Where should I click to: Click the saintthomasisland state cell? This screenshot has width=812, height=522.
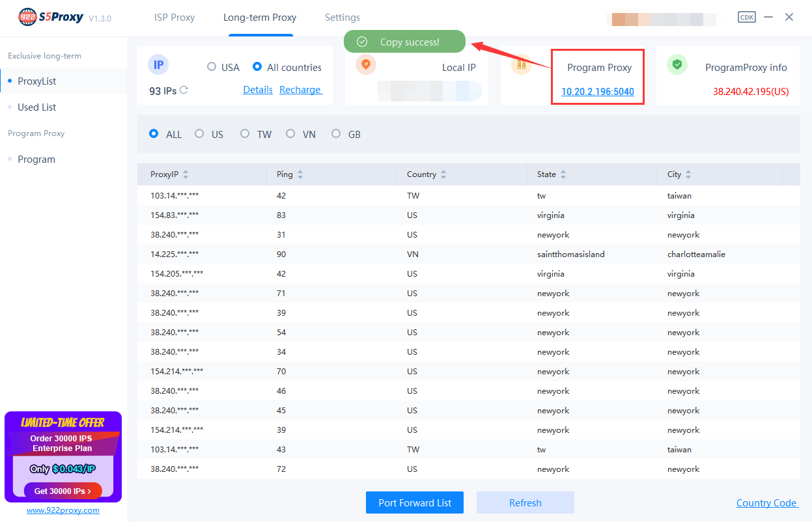[x=571, y=254]
